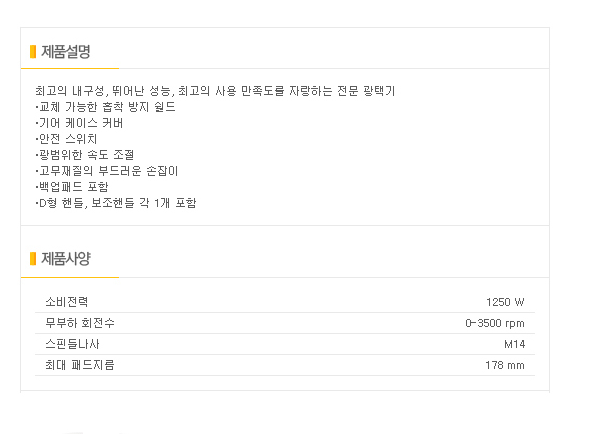The width and height of the screenshot is (593, 434).
Task: Click the 안전 스위치 bullet line
Action: 66,139
